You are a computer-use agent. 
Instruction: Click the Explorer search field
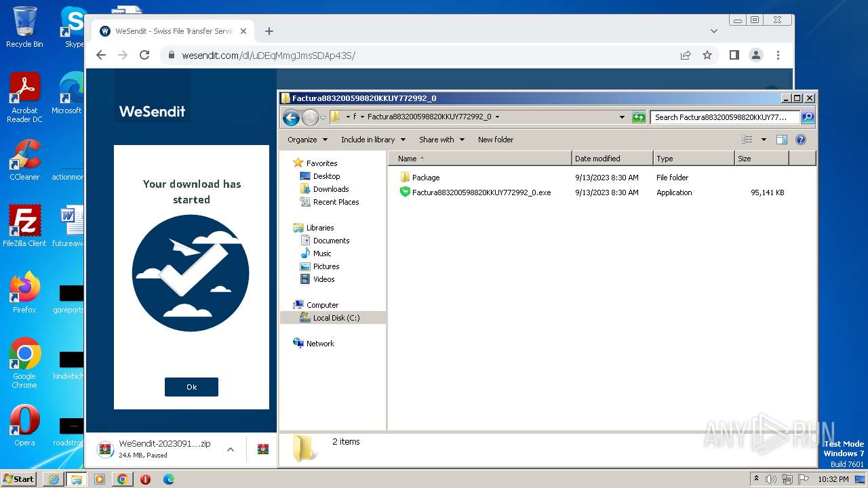click(x=726, y=117)
